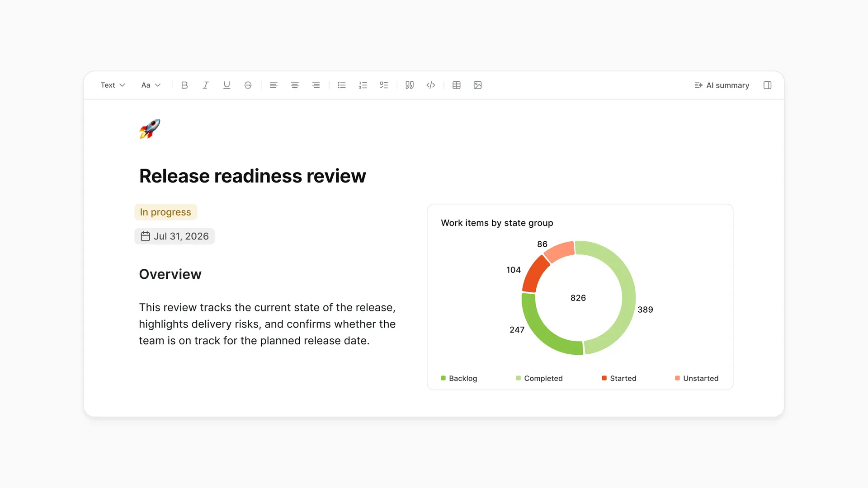Click the 86 chart value label

tap(542, 244)
